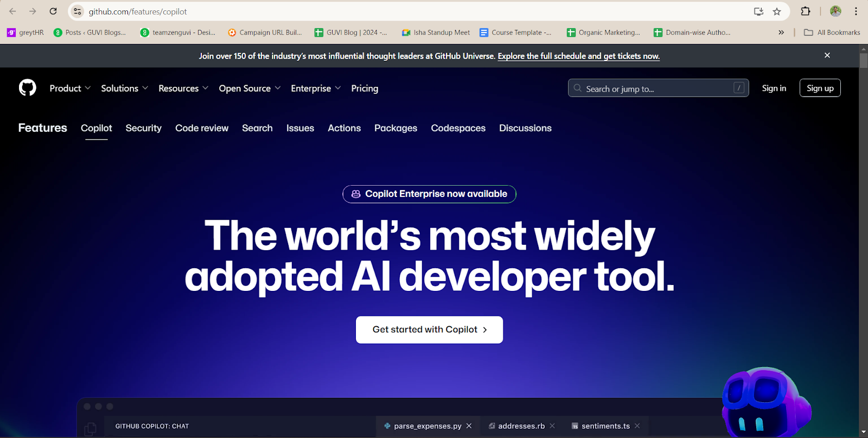
Task: Click the copy icon in editor sidebar
Action: (x=91, y=429)
